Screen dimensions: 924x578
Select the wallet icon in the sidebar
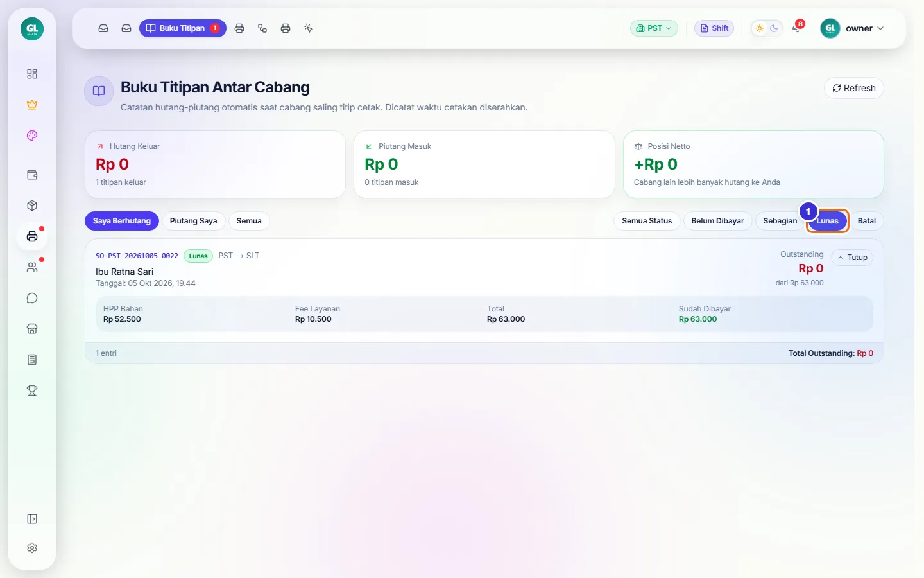32,175
